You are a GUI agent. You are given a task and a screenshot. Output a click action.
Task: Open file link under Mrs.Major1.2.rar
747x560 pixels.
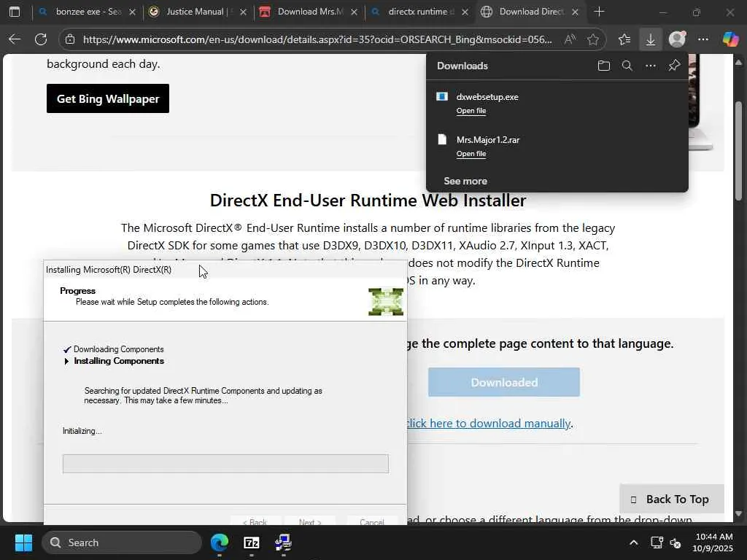coord(471,153)
